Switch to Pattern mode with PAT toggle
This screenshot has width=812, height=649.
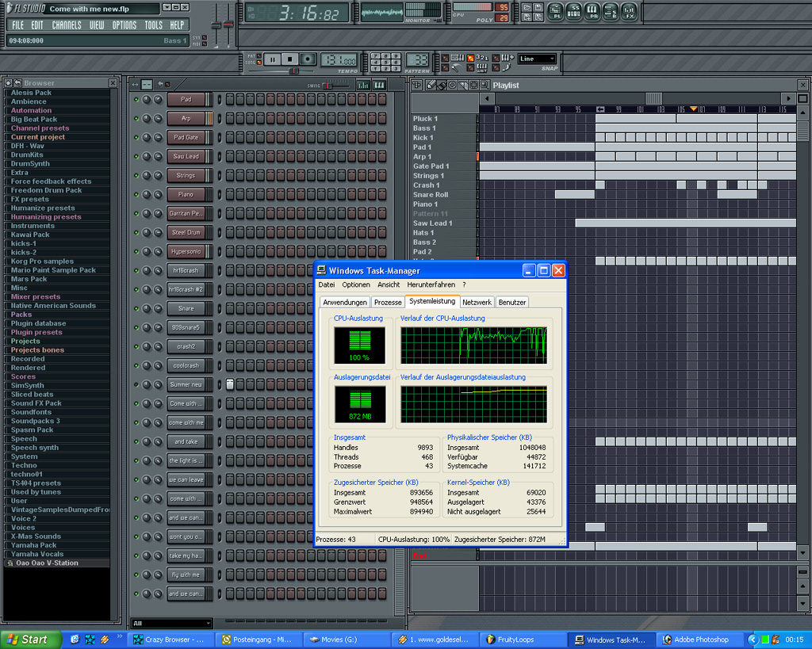(x=259, y=56)
